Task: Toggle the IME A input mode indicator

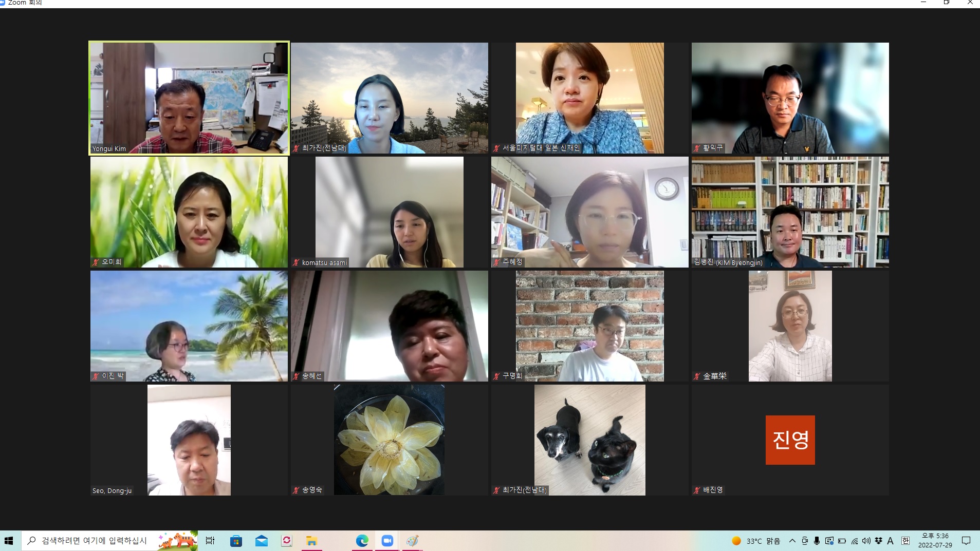Action: click(891, 541)
